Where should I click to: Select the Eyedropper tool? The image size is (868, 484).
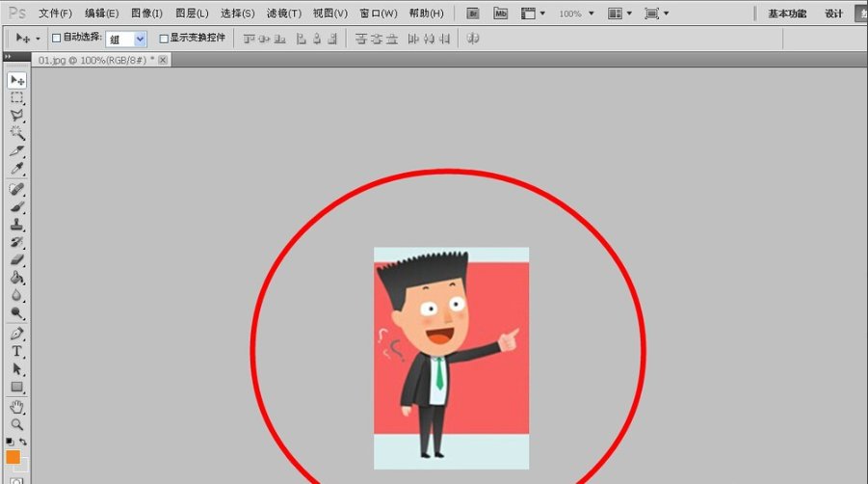(16, 168)
